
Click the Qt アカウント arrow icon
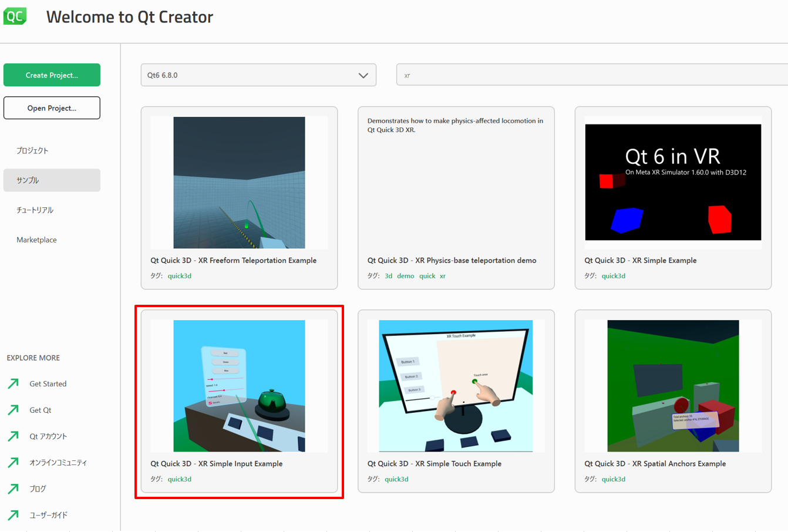tap(13, 436)
